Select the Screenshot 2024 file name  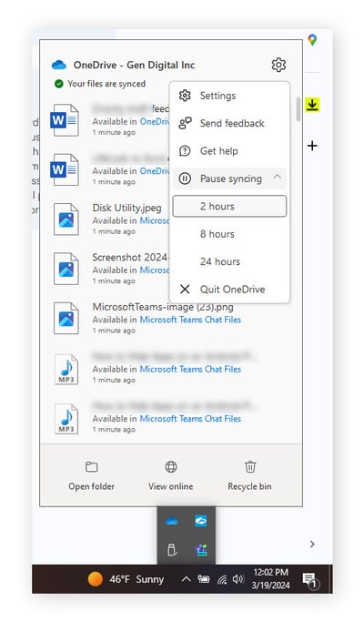tap(130, 257)
